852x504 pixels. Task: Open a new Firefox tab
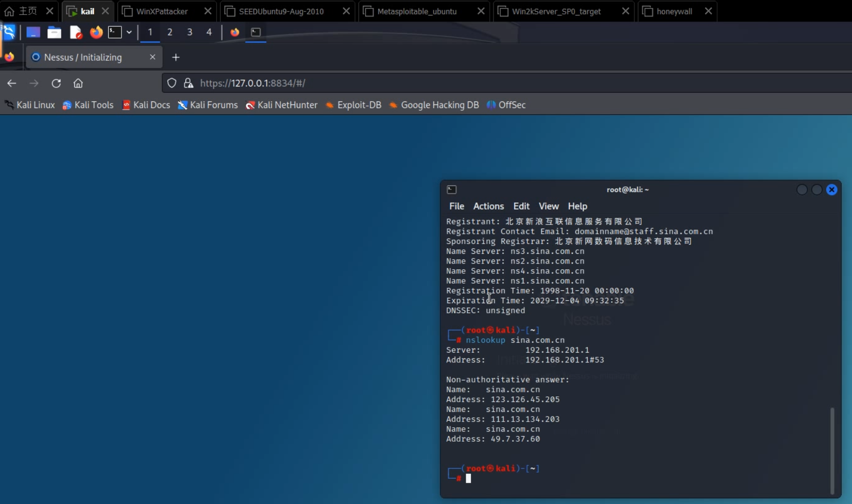tap(176, 57)
